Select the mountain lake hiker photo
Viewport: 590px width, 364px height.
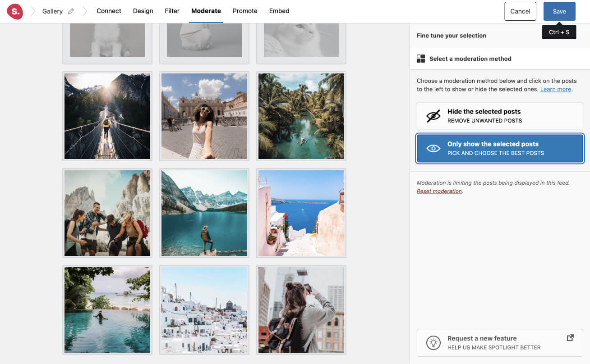point(204,213)
